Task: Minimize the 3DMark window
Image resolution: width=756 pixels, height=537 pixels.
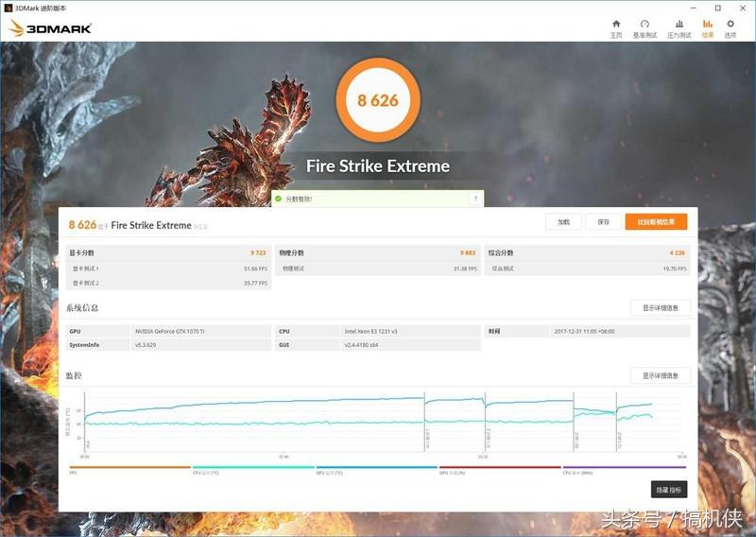Action: point(694,8)
